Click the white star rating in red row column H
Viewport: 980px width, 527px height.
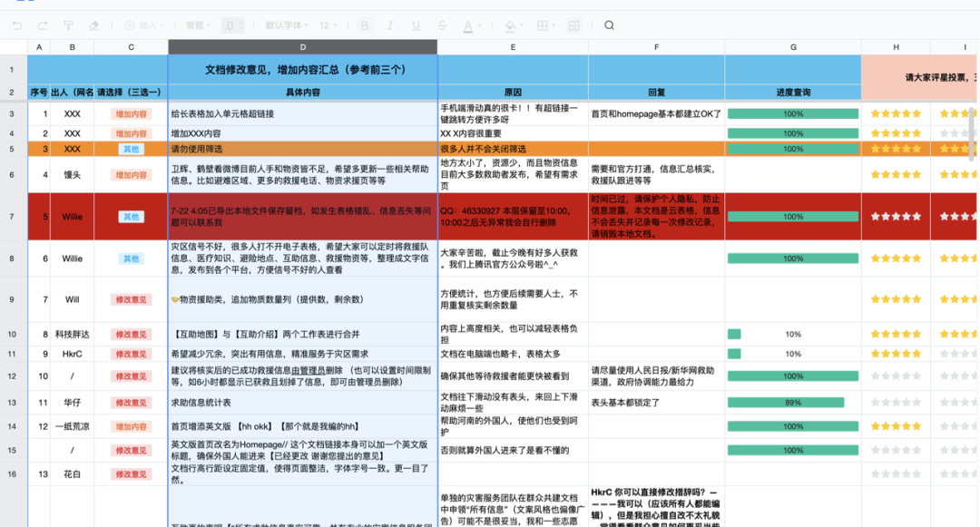point(896,217)
